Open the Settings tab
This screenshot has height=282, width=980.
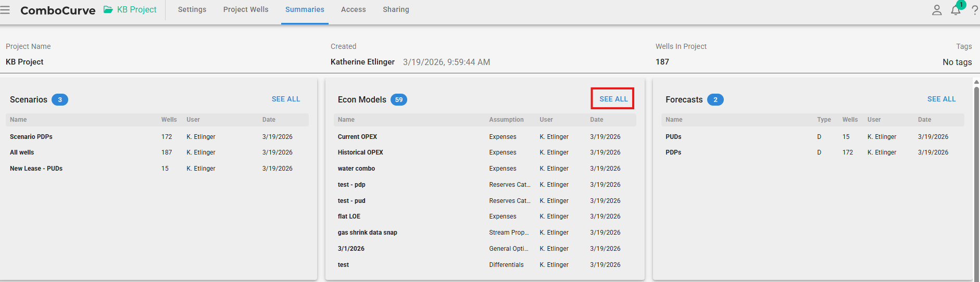[192, 9]
